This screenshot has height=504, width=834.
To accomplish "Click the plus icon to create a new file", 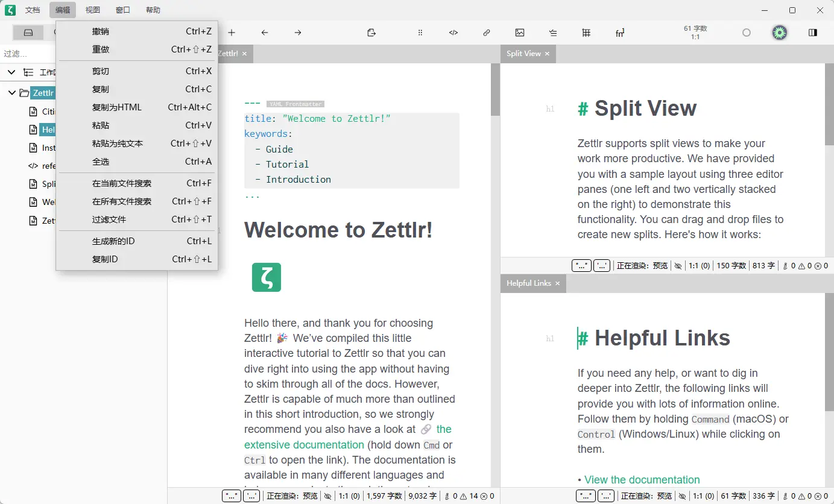I will coord(232,33).
